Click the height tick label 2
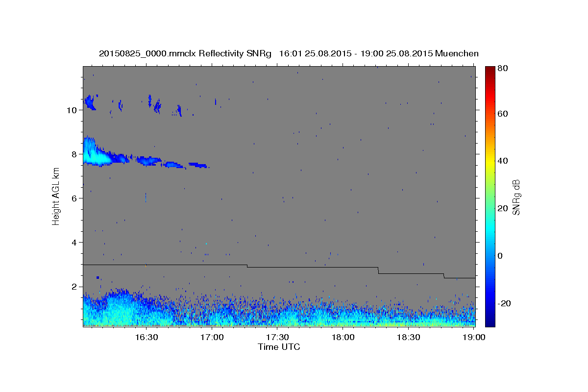The image size is (588, 392). (75, 287)
